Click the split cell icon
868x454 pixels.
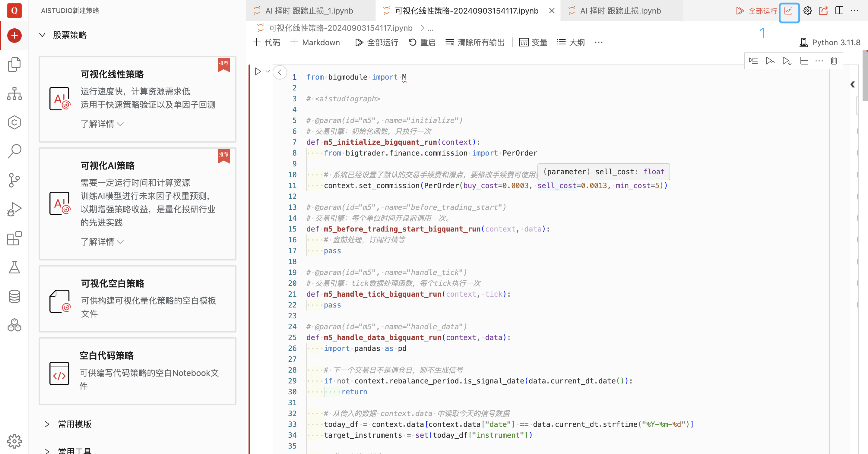804,61
